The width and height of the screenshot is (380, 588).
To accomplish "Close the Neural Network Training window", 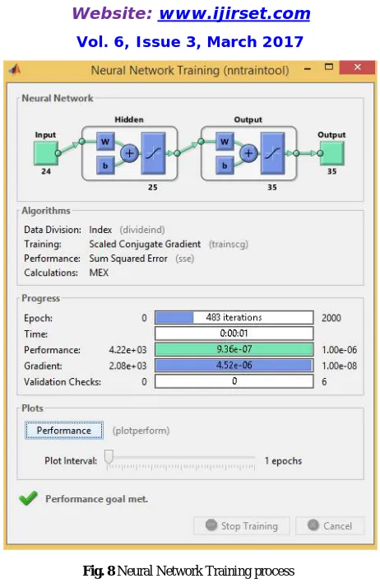I will (358, 68).
